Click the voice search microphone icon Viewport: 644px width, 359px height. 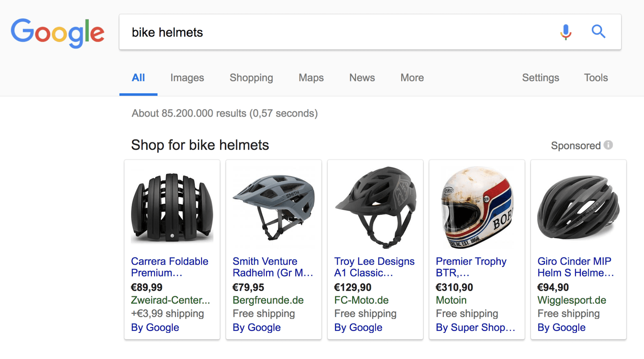(x=566, y=32)
